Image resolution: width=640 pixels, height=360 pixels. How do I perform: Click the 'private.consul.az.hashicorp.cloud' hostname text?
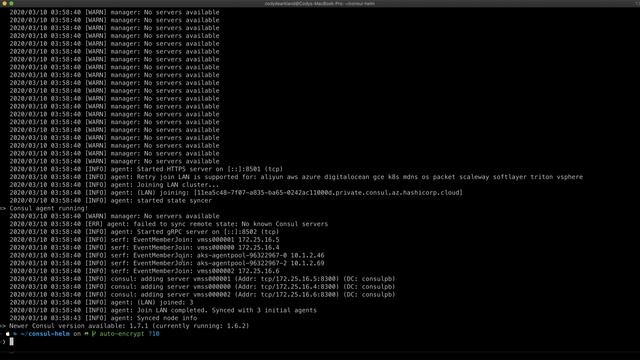point(398,193)
